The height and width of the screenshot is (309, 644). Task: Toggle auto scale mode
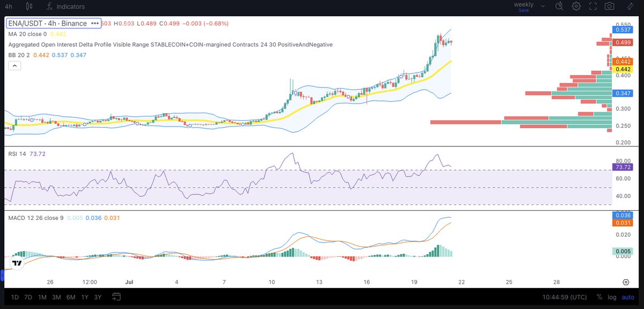click(628, 297)
